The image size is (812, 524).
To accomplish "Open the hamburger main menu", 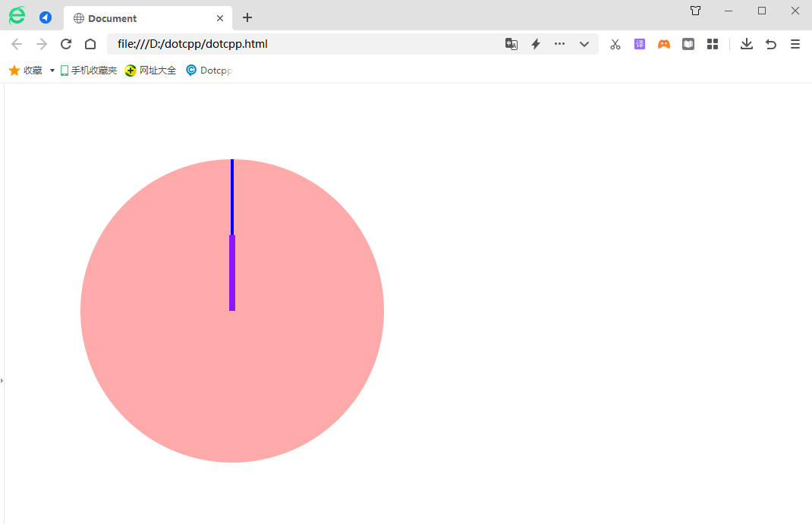I will [795, 44].
